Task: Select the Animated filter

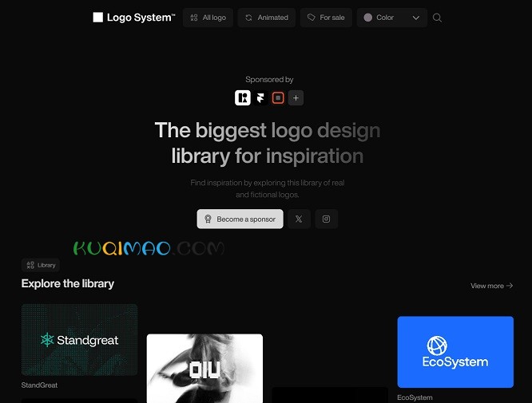Action: click(267, 18)
